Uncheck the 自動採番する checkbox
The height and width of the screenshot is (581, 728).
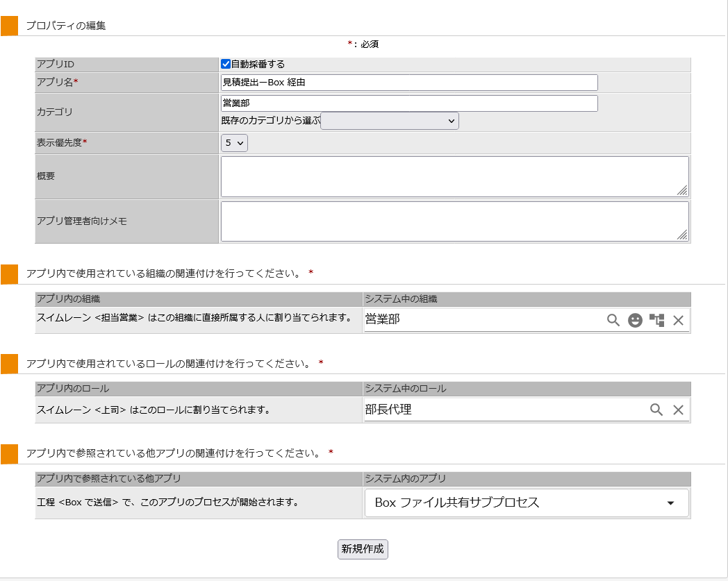pos(226,64)
